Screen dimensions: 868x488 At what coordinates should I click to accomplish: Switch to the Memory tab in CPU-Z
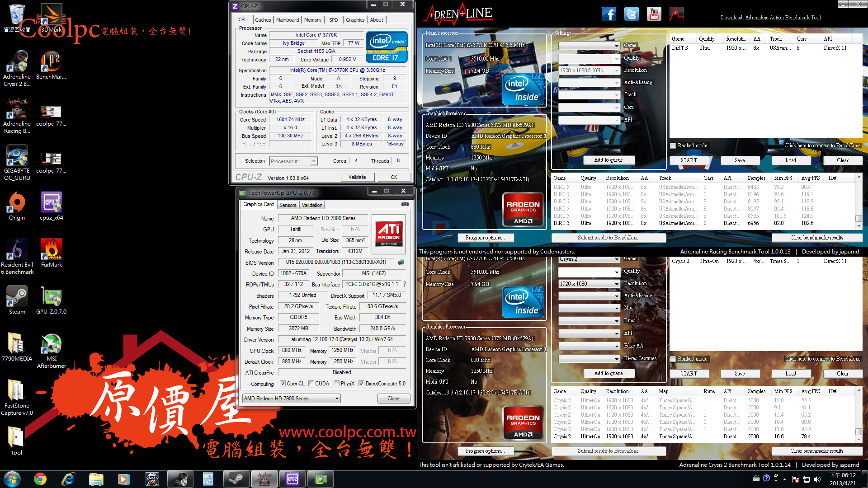point(313,20)
